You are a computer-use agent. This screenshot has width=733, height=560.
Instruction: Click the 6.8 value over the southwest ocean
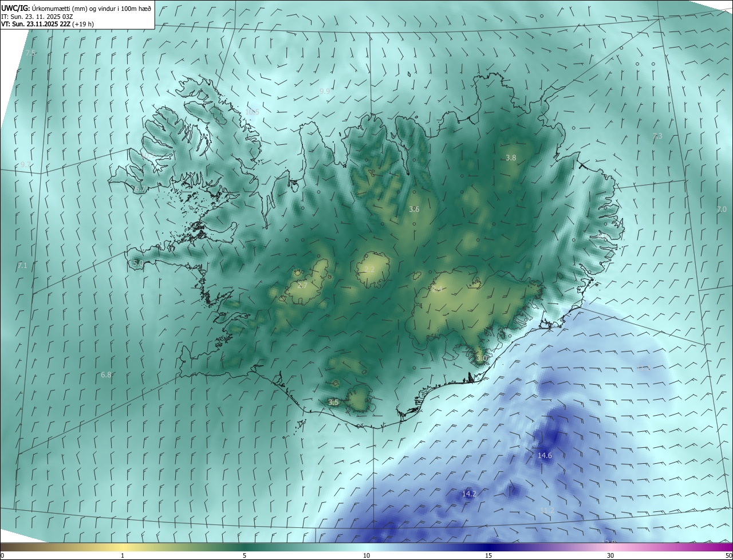(106, 375)
